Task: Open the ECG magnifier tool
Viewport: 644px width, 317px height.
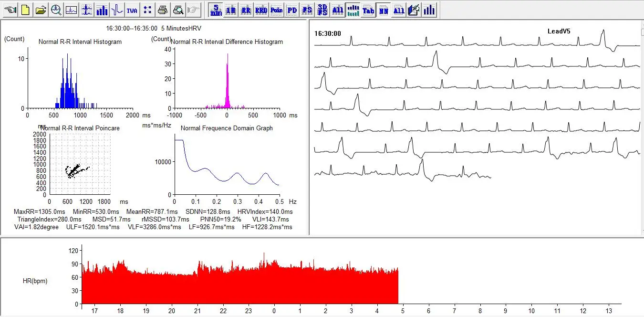Action: 56,10
